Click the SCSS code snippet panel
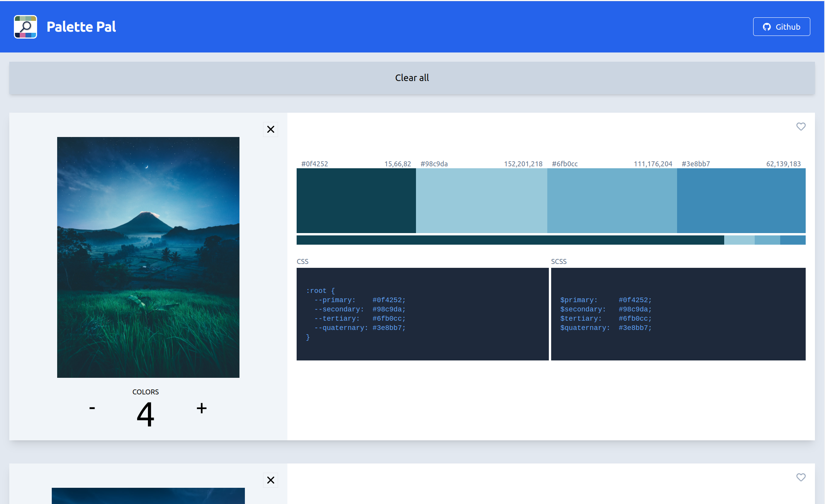Image resolution: width=825 pixels, height=504 pixels. click(x=678, y=314)
